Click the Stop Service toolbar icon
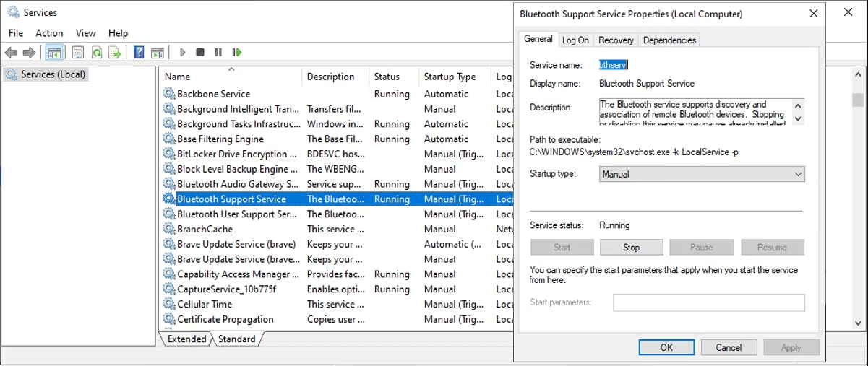868x366 pixels. coord(200,53)
